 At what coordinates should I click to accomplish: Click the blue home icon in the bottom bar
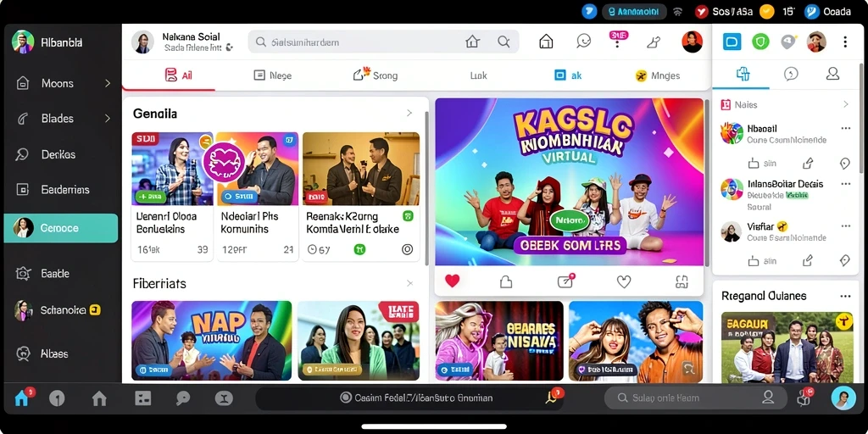point(21,398)
